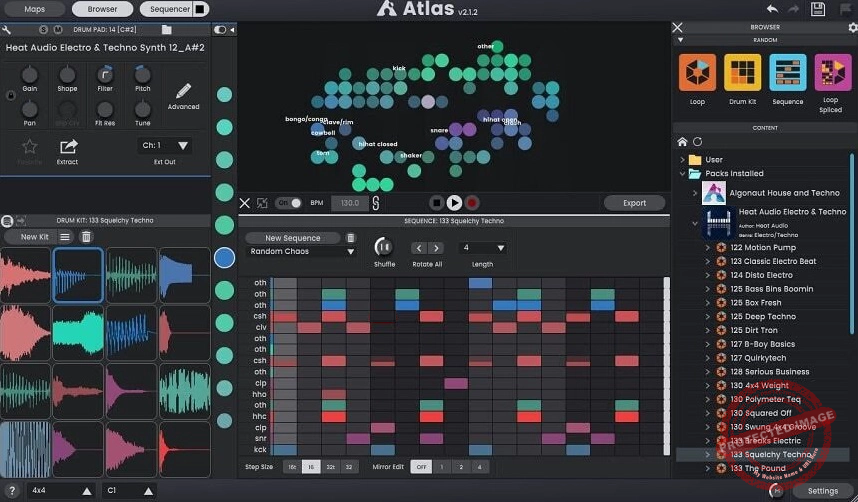Open the Length dropdown

[483, 248]
